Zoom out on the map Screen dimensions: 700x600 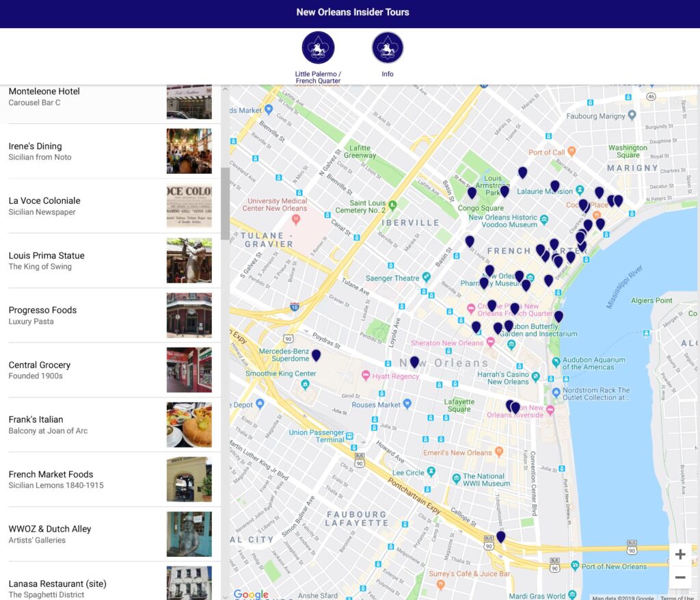click(x=680, y=577)
